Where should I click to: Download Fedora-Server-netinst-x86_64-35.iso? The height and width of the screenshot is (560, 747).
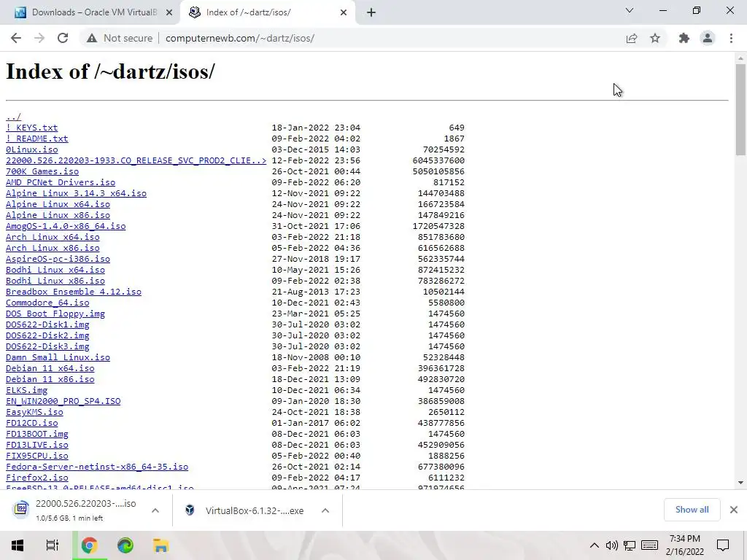[x=97, y=467]
